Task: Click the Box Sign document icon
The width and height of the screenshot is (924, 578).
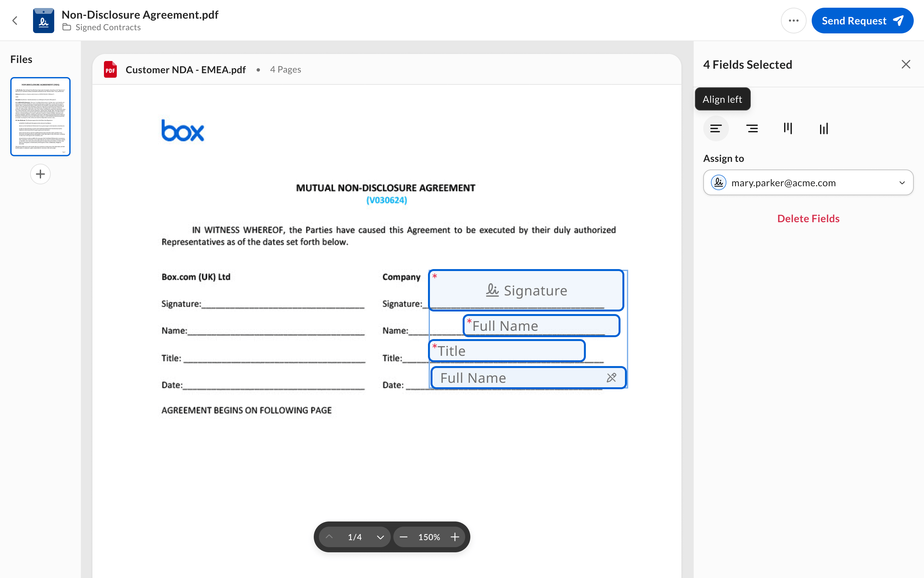Action: (x=44, y=21)
